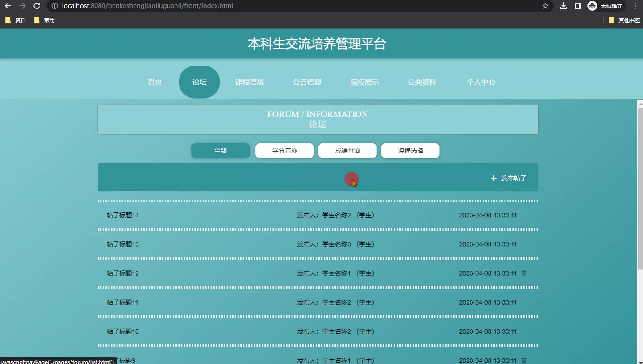Viewport: 643px width, 364px height.
Task: Filter posts by 学分置换
Action: click(x=284, y=151)
